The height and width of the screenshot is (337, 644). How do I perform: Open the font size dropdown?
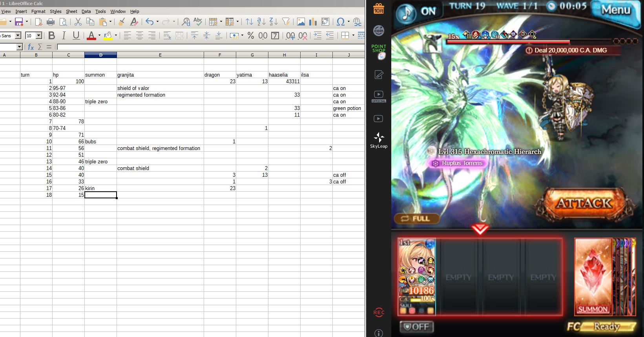39,36
